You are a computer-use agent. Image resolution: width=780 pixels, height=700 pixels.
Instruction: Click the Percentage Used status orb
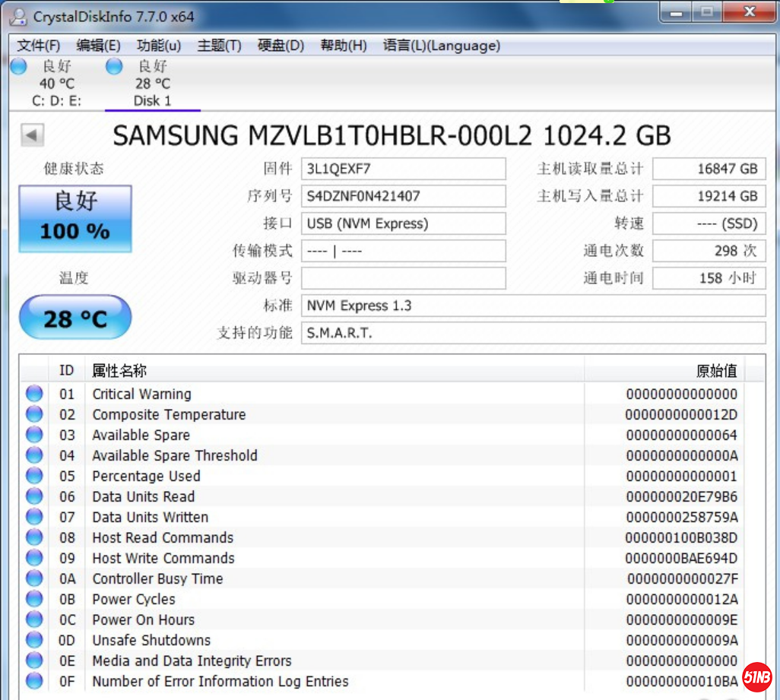click(x=34, y=476)
